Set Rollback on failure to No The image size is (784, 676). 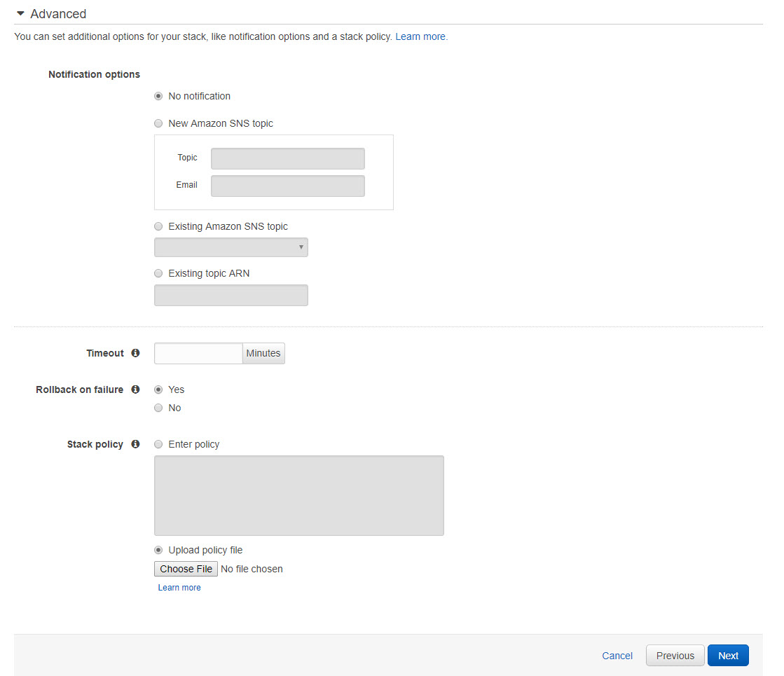(x=158, y=408)
